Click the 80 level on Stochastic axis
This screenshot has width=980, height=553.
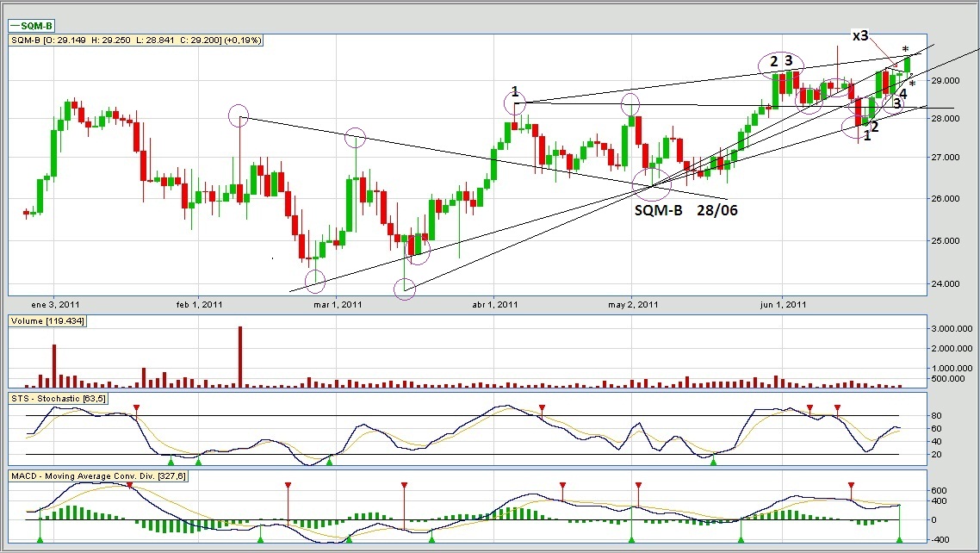[936, 415]
